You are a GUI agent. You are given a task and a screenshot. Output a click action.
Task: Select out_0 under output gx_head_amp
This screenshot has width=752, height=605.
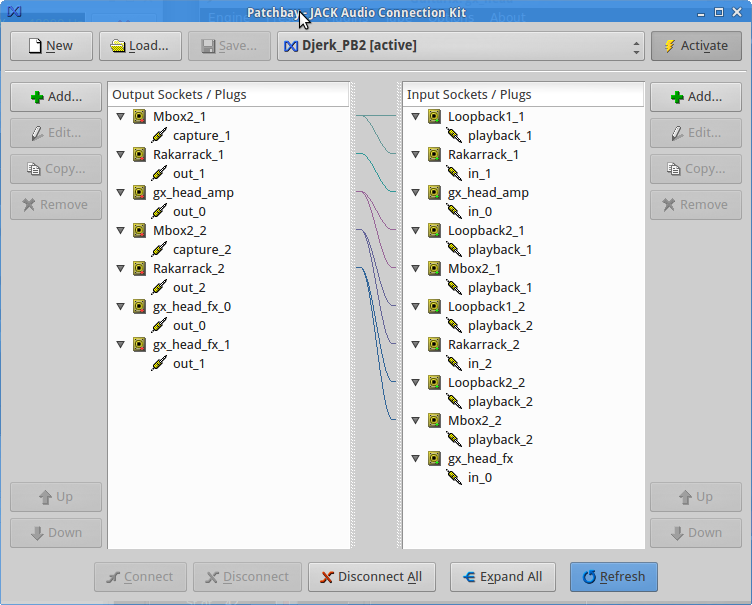pos(189,212)
